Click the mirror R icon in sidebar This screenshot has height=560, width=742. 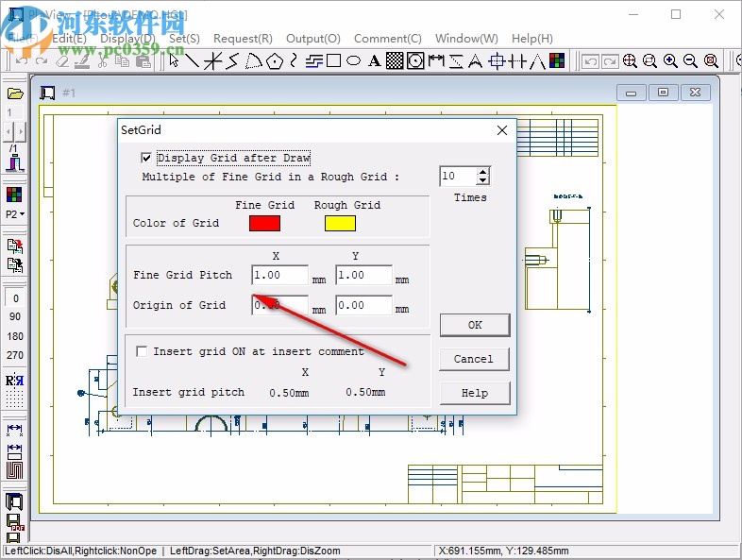(14, 381)
